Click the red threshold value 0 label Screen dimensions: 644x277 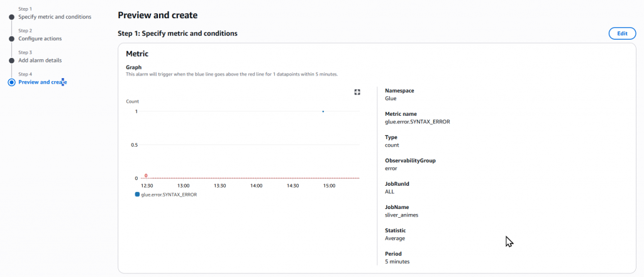(x=146, y=176)
